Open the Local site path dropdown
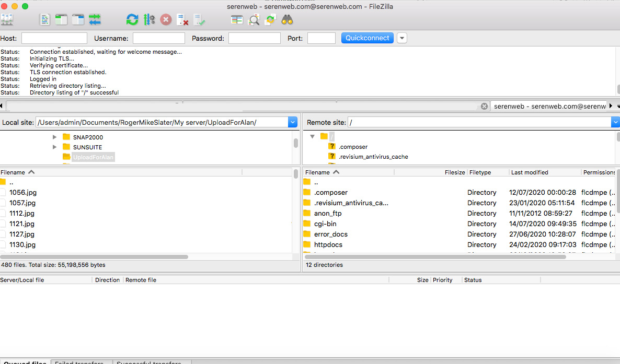Viewport: 620px width, 364px height. point(293,123)
